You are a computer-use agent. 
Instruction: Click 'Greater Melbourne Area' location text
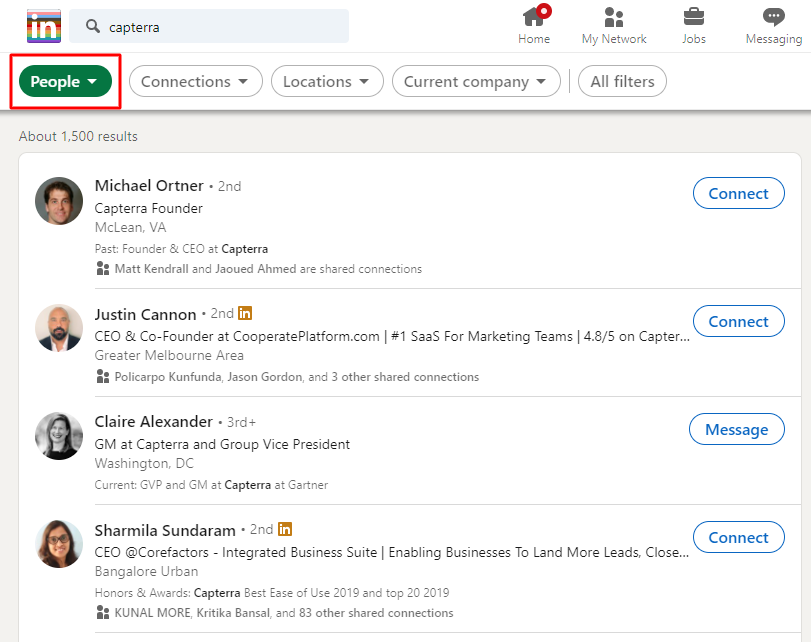(169, 355)
